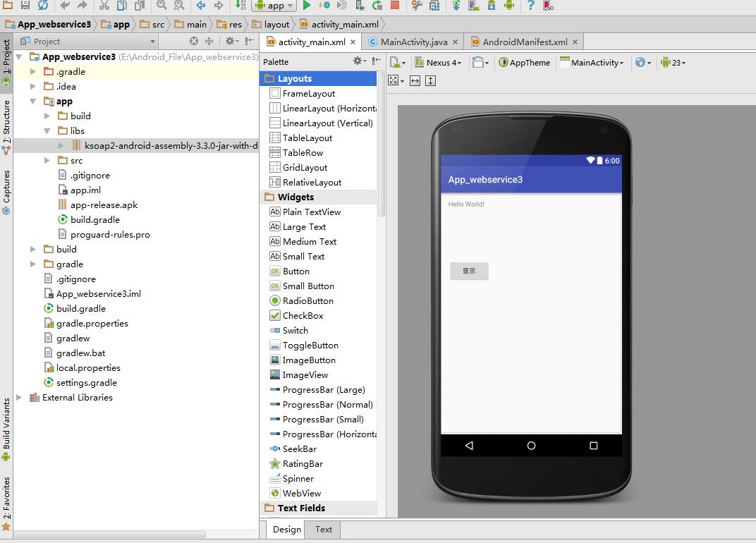Click the AppTheme button
Viewport: 756px width, 543px height.
[524, 63]
